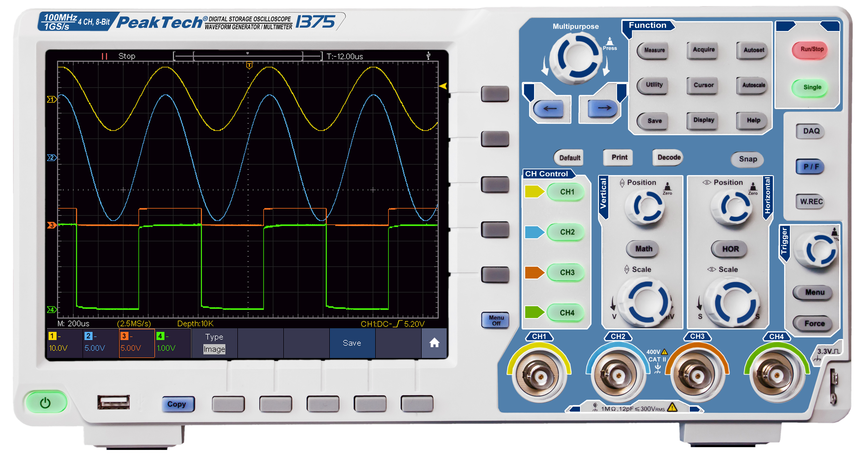Click the W.REC button
868x458 pixels.
[x=811, y=202]
